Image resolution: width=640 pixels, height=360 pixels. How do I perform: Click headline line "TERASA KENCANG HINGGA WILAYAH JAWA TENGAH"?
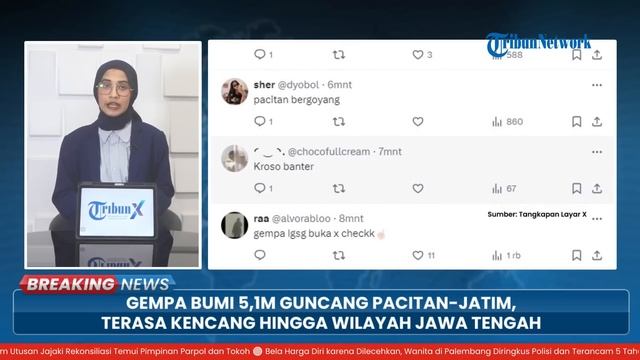(321, 323)
